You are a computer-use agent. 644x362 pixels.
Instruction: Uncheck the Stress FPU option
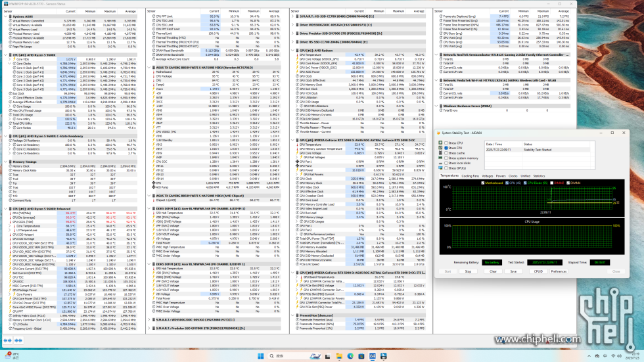[x=446, y=148]
